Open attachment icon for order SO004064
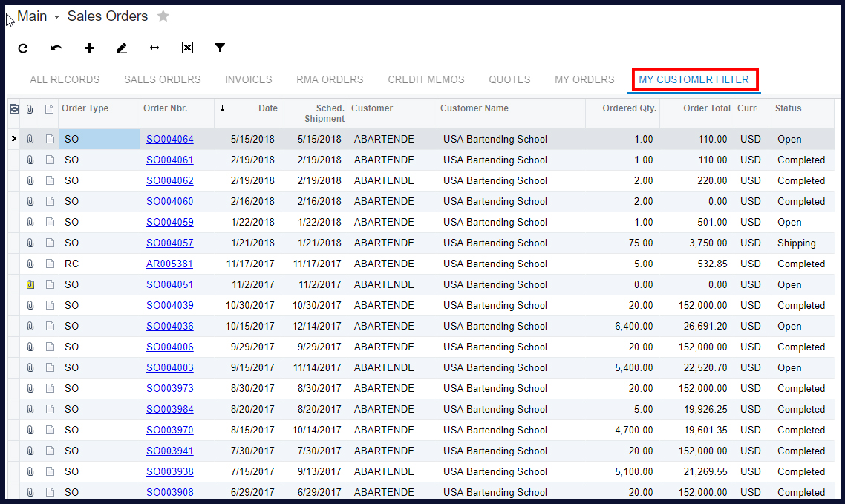Image resolution: width=845 pixels, height=504 pixels. coord(30,139)
